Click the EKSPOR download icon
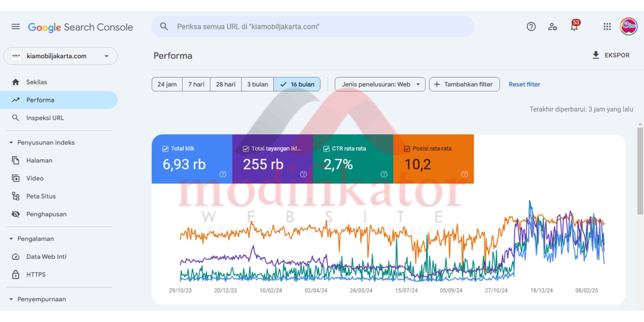Viewport: 644px width, 322px height. pyautogui.click(x=596, y=55)
